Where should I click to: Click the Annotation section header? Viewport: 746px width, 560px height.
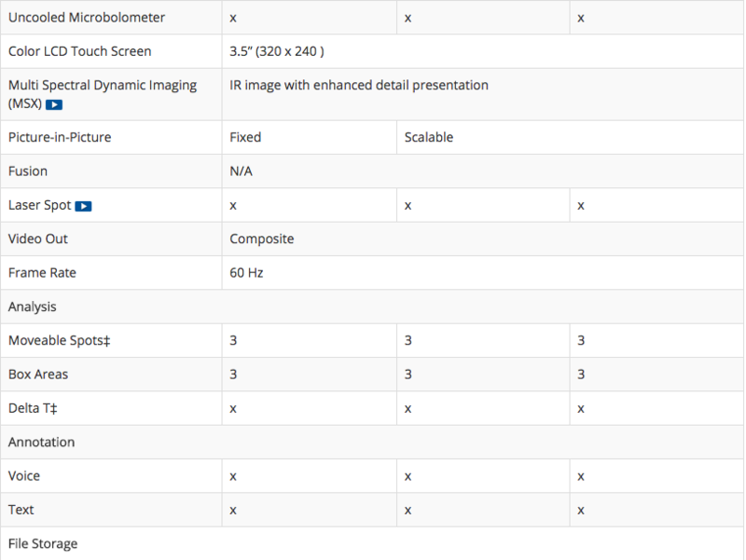[41, 442]
